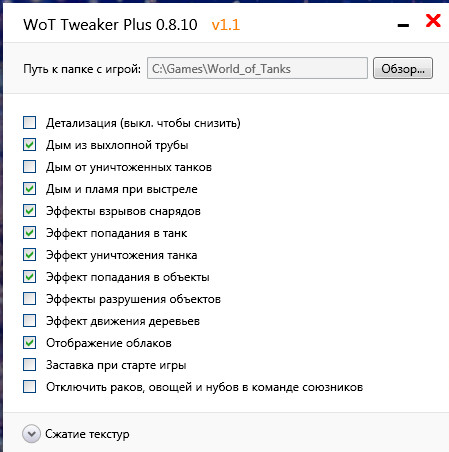Close the tweaker with the red X
Viewport: 449px width, 452px height.
pyautogui.click(x=433, y=21)
